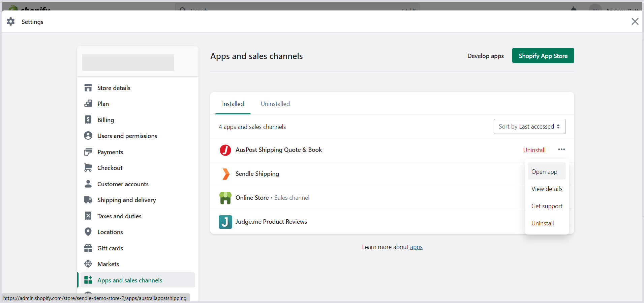Switch to the Uninstalled tab
The height and width of the screenshot is (303, 644).
click(x=275, y=104)
